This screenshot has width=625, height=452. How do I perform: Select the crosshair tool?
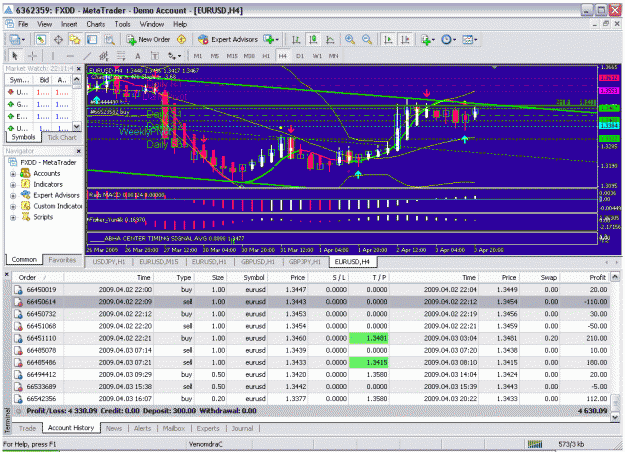tap(32, 56)
